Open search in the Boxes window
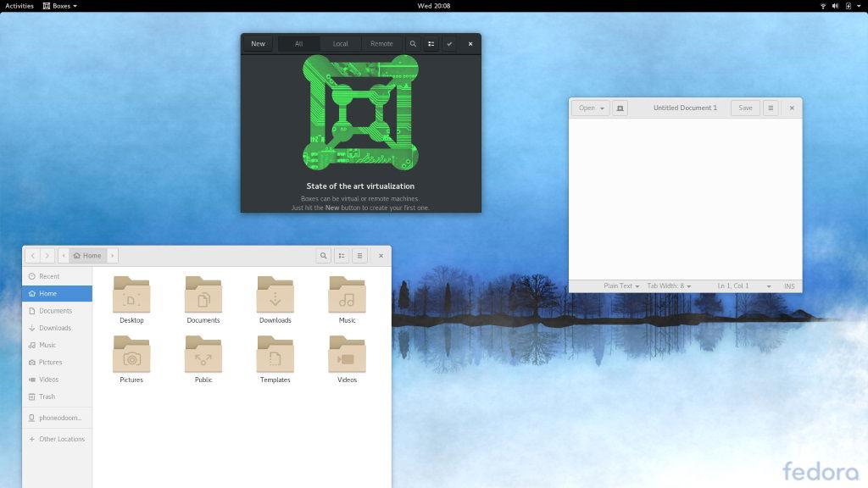Image resolution: width=868 pixels, height=488 pixels. tap(413, 43)
